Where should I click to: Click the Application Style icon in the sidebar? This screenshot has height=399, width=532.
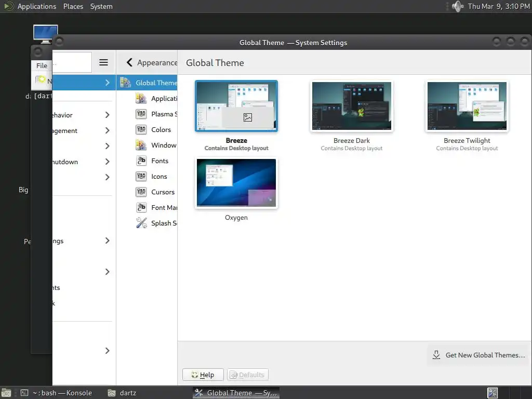141,98
